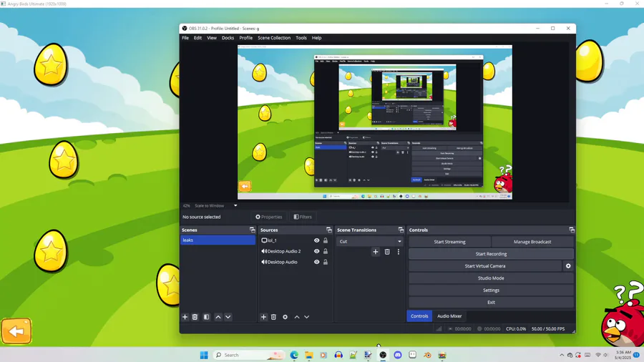Viewport: 644px width, 362px height.
Task: Open the View menu
Action: pos(212,38)
